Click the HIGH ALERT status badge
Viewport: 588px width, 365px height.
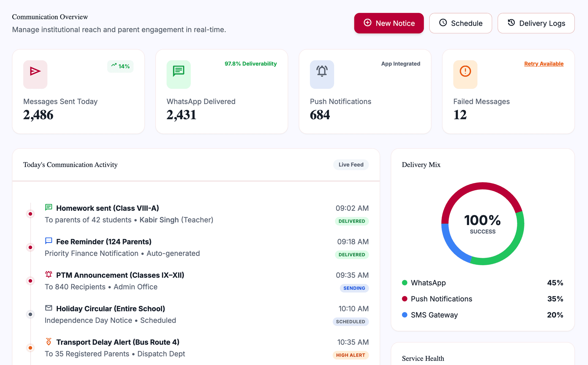point(351,355)
